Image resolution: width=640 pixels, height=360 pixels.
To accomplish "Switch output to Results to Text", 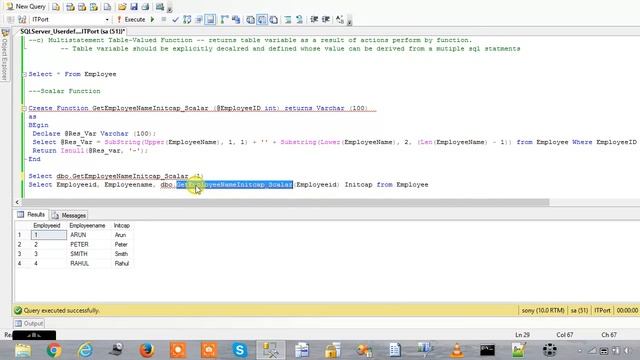I will [250, 20].
